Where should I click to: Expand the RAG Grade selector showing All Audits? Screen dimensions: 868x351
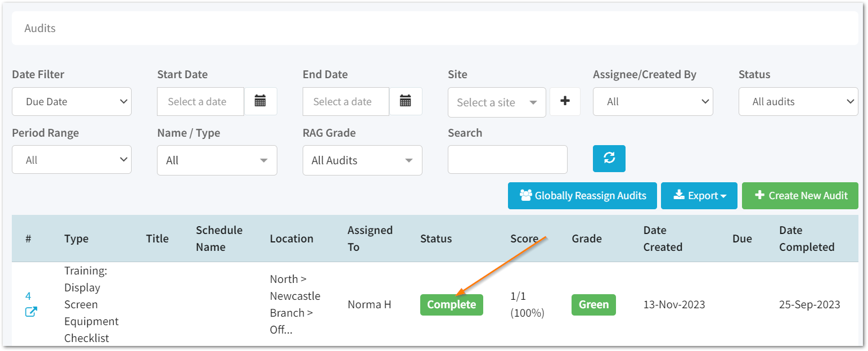click(x=362, y=160)
